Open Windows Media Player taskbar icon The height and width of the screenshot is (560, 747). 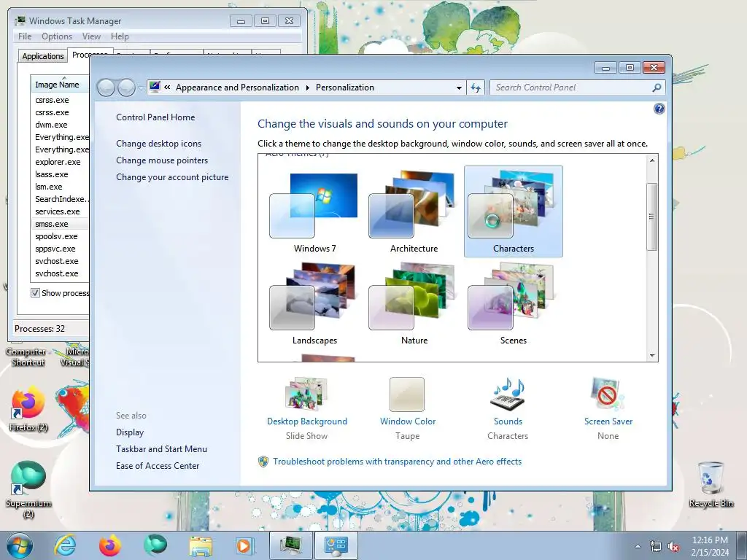click(245, 545)
